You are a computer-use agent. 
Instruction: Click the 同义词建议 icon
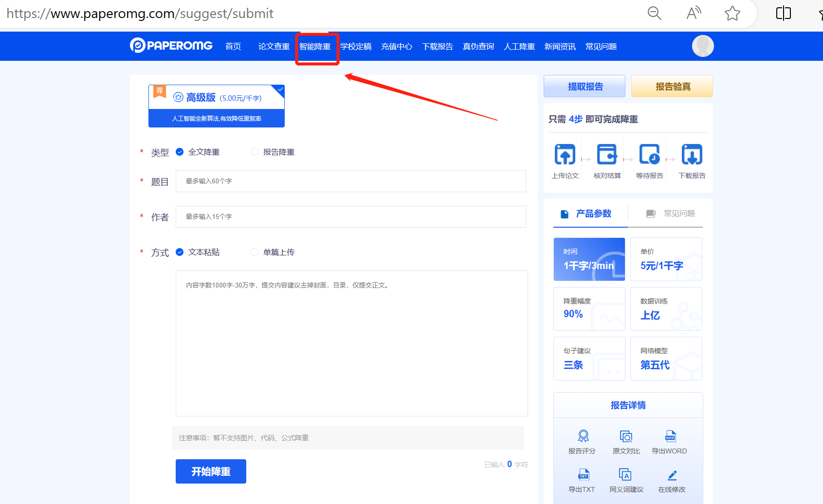point(625,474)
